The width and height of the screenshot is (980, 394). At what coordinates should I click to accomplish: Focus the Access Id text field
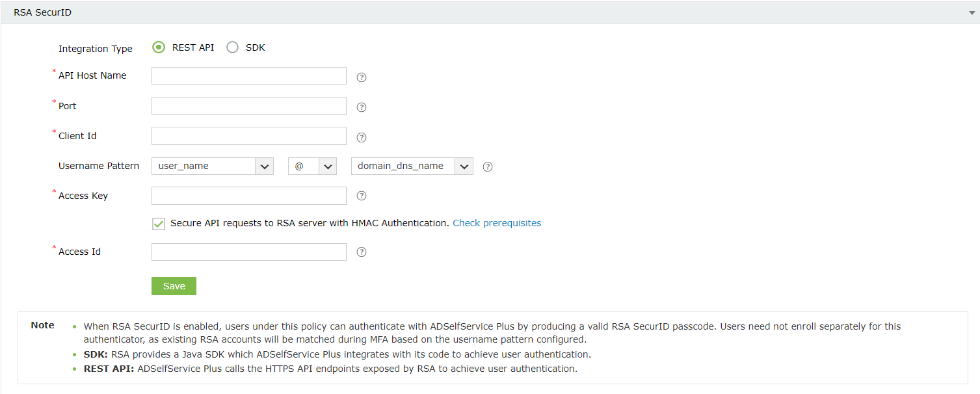tap(249, 252)
